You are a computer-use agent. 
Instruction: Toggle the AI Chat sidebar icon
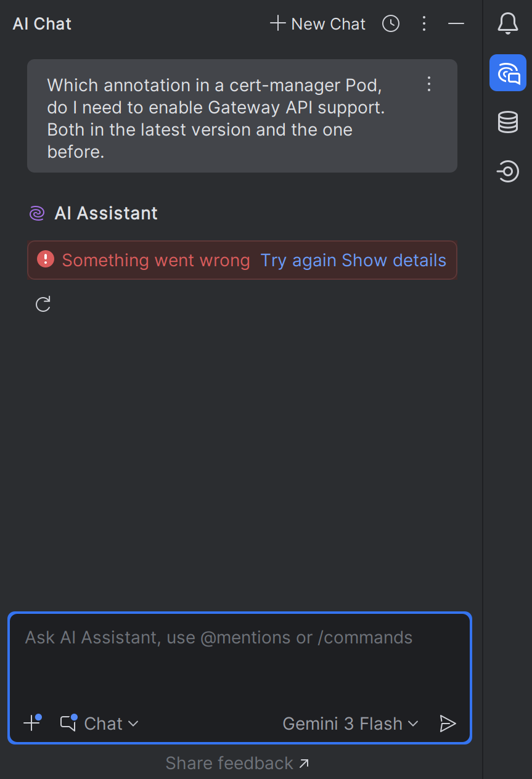click(x=507, y=73)
